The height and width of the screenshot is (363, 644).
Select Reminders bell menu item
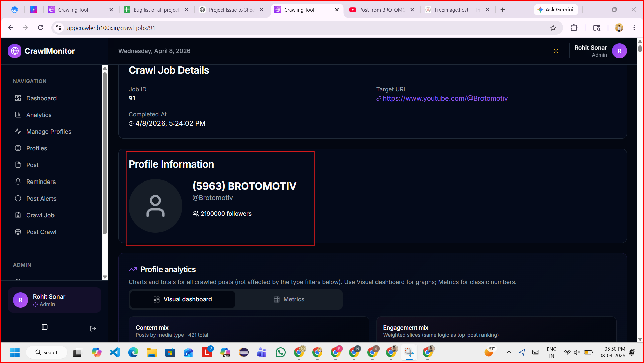click(41, 182)
